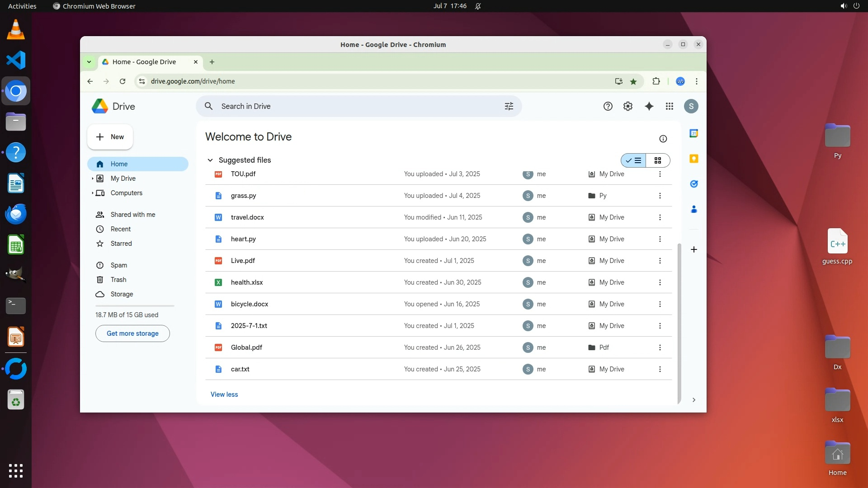Open Google Keep in side panel

[693, 159]
